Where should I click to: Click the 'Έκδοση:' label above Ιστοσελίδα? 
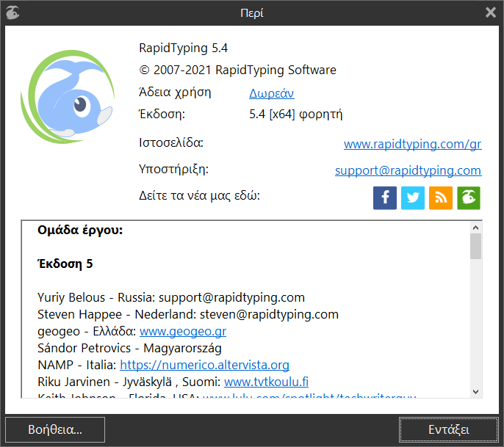tap(162, 114)
